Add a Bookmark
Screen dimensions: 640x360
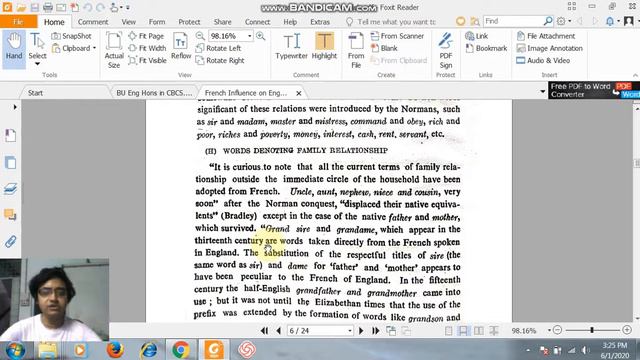(486, 48)
